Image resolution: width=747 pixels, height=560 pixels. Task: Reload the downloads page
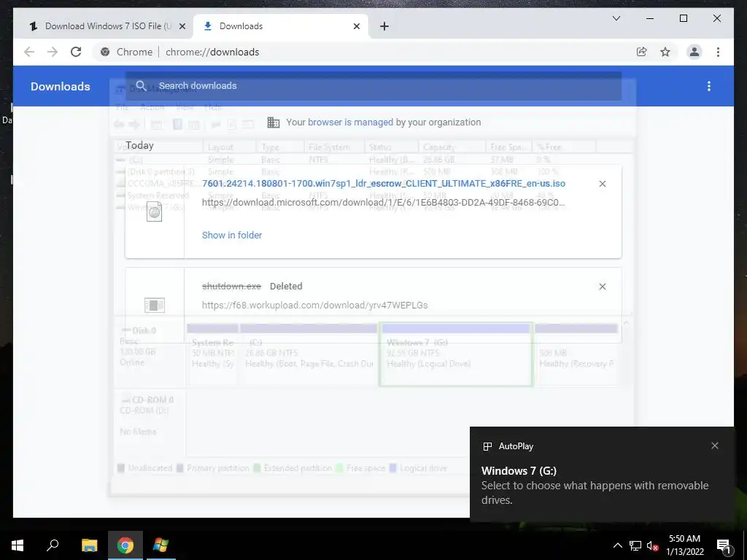pos(76,52)
